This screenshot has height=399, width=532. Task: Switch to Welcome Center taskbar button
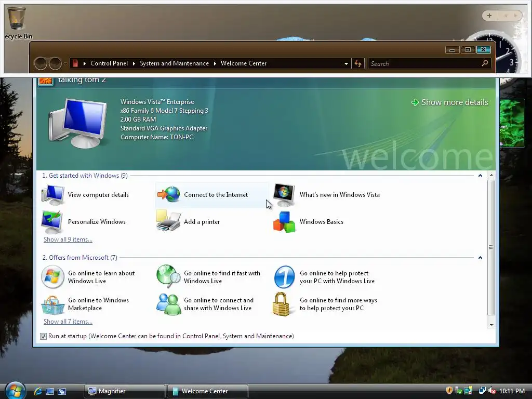(208, 391)
